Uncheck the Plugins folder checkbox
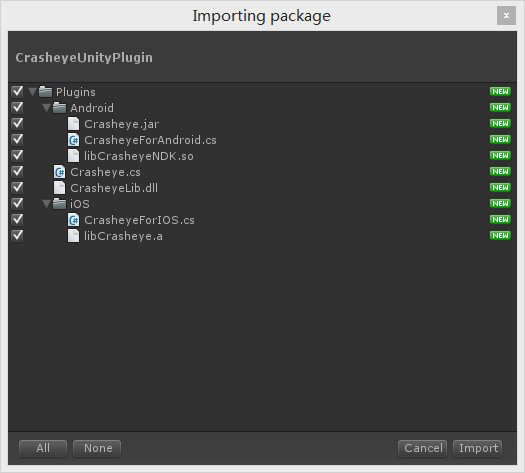The height and width of the screenshot is (473, 525). [x=17, y=91]
